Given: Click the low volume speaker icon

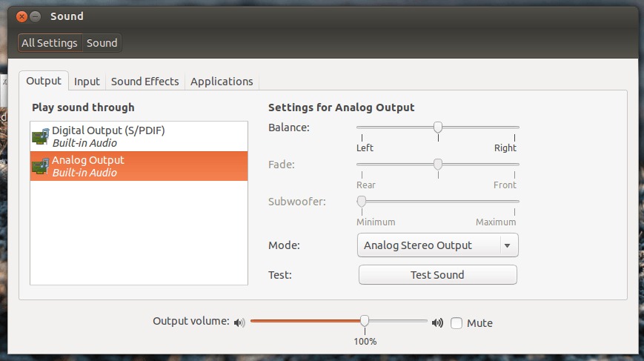Looking at the screenshot, I should (239, 322).
